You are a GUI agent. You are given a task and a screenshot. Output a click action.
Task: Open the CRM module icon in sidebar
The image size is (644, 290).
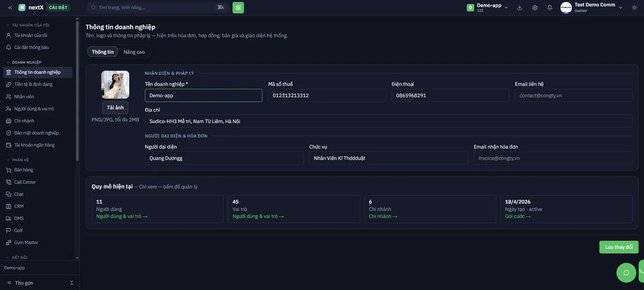click(9, 206)
